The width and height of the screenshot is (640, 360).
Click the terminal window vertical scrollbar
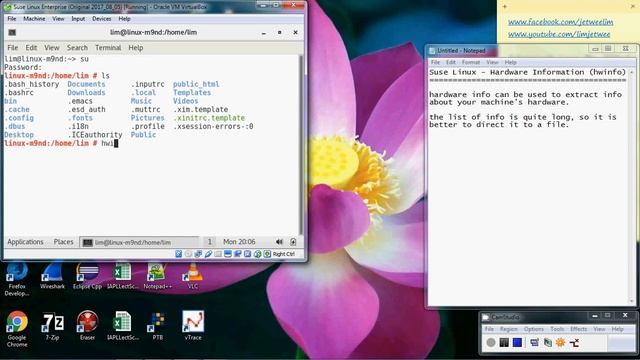[301, 145]
